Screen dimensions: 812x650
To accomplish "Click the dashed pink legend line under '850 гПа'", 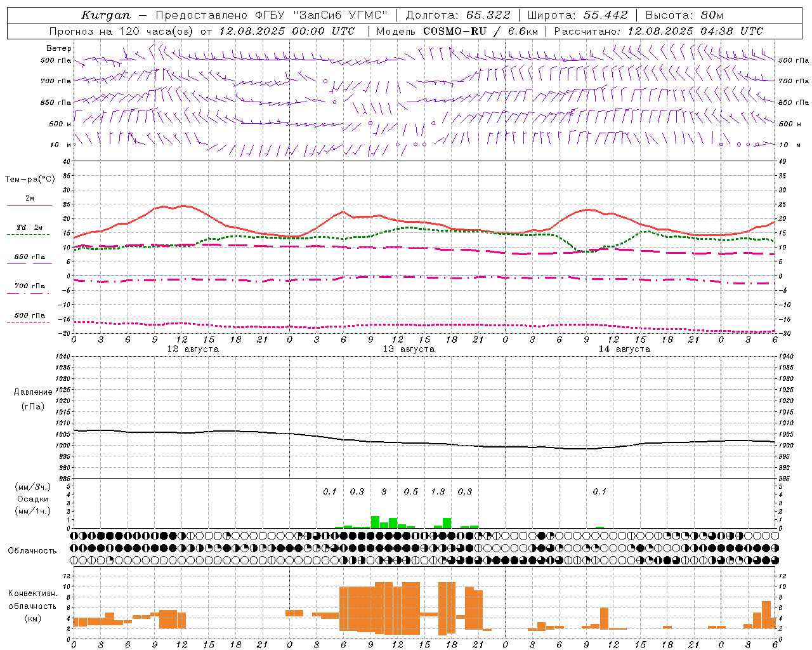I will click(29, 264).
